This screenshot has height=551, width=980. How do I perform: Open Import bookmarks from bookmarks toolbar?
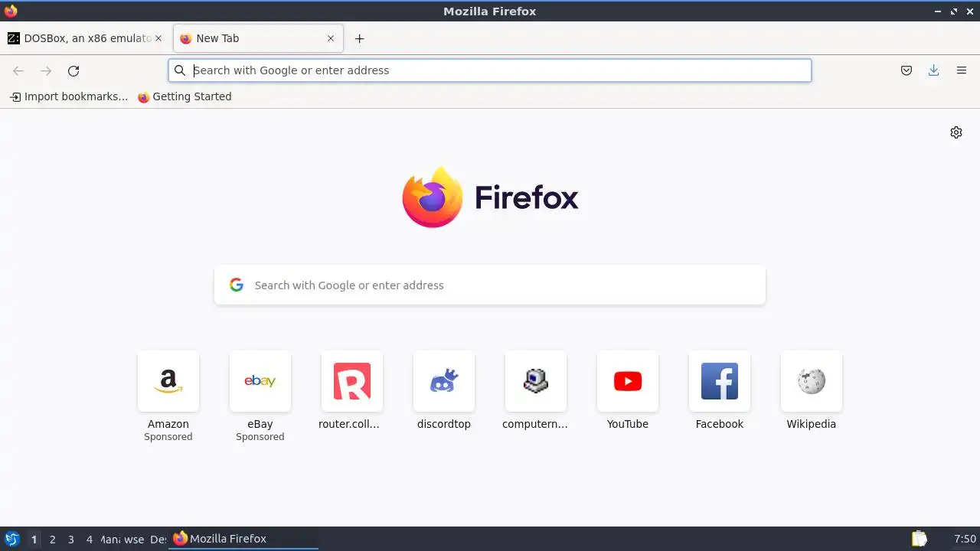69,96
